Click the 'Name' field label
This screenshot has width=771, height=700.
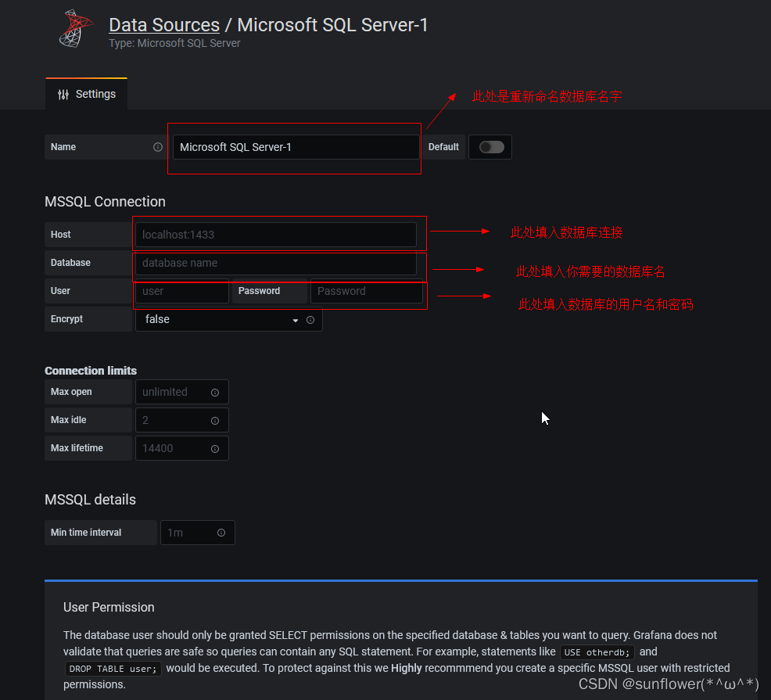[63, 147]
